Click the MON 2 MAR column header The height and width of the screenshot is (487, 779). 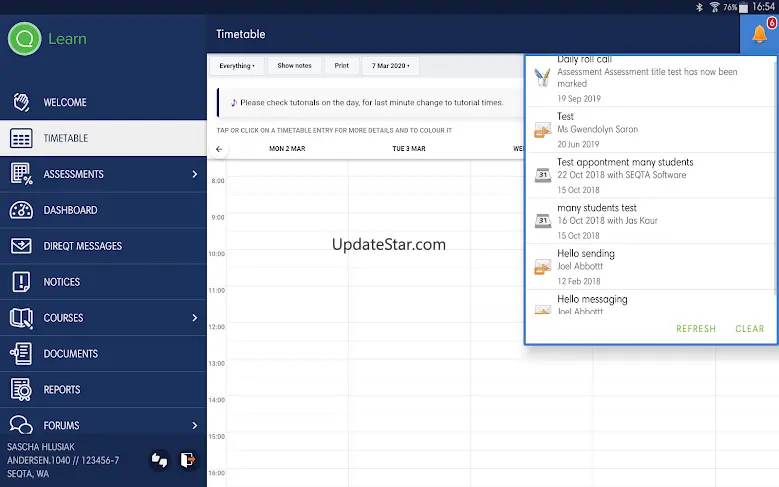(287, 149)
